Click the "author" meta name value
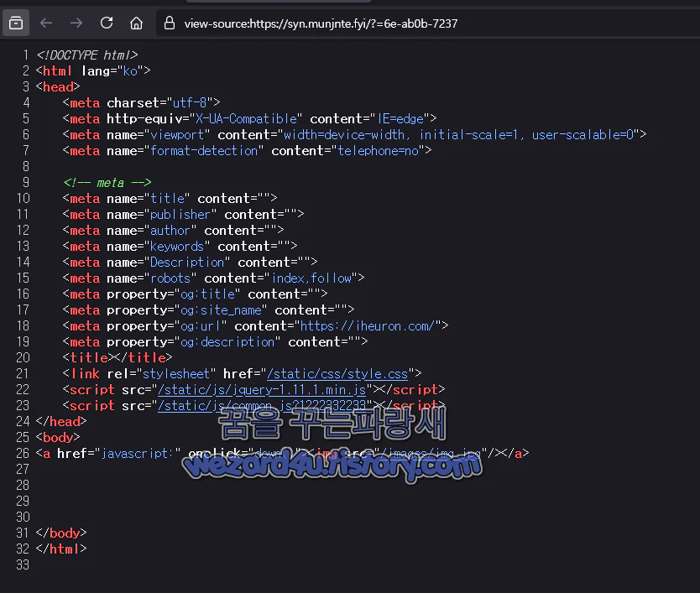This screenshot has height=593, width=700. click(170, 231)
